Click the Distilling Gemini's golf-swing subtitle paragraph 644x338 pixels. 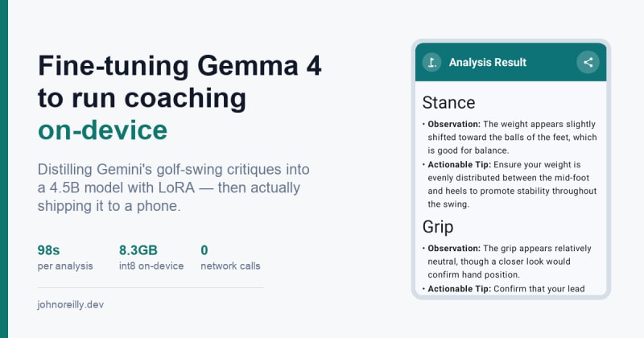tap(173, 188)
